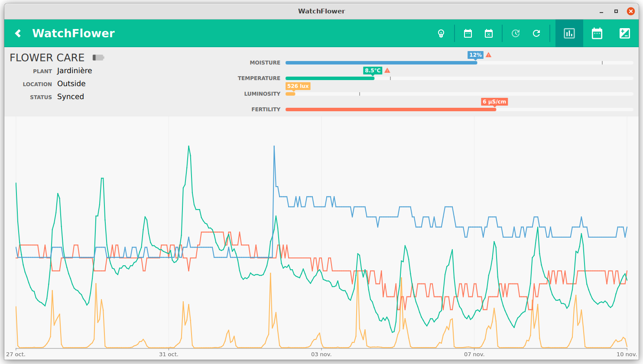Click the temperature warning triangle
Viewport: 643px width, 364px height.
[x=387, y=71]
